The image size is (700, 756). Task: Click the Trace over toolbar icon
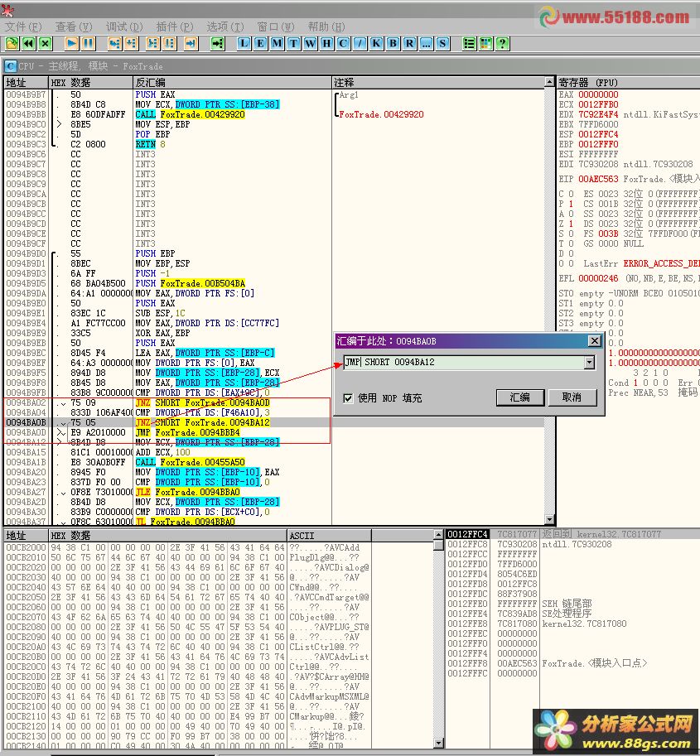tap(169, 44)
